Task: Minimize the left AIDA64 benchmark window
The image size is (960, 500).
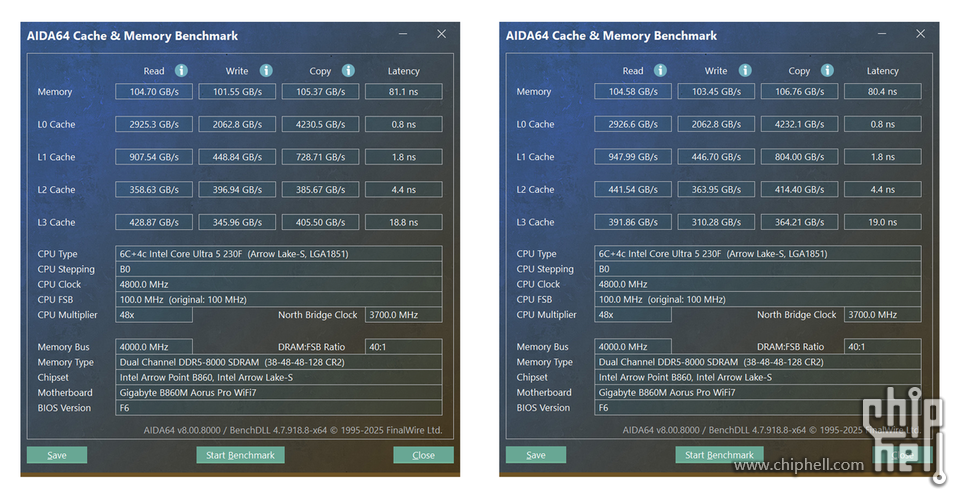Action: pyautogui.click(x=402, y=34)
